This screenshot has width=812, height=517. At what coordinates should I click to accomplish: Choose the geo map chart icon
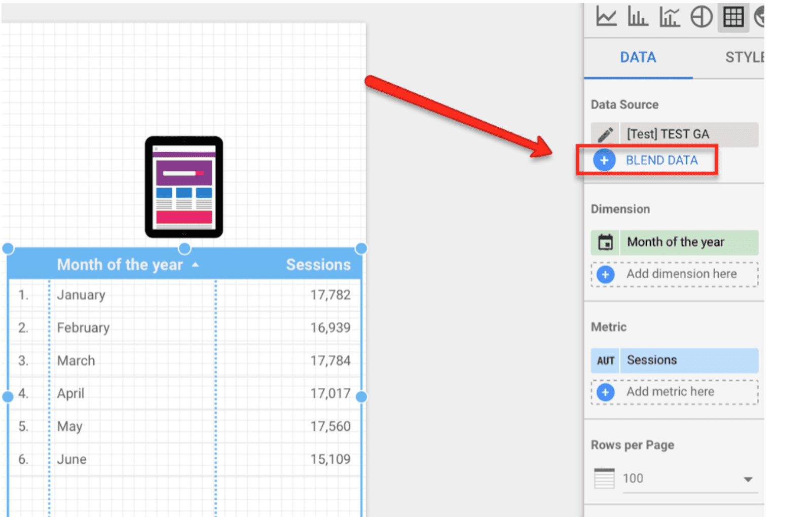pos(759,17)
